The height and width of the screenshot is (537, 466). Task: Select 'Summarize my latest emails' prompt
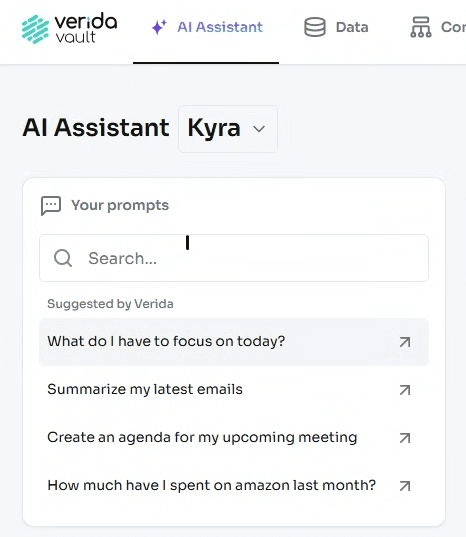tap(234, 390)
